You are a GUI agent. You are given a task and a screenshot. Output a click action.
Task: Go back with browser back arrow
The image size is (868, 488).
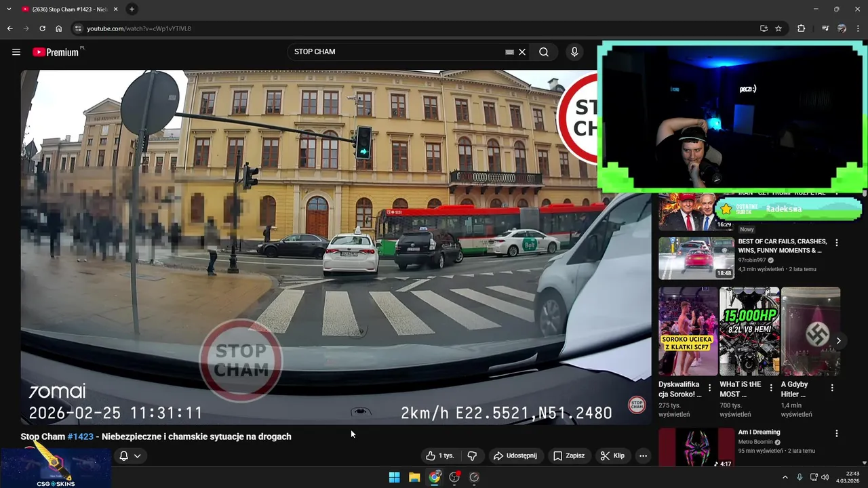9,28
